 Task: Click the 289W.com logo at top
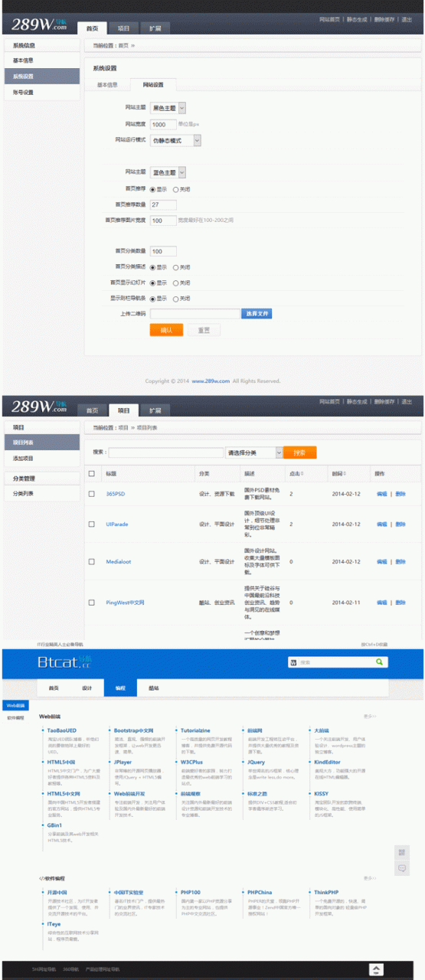pyautogui.click(x=39, y=23)
